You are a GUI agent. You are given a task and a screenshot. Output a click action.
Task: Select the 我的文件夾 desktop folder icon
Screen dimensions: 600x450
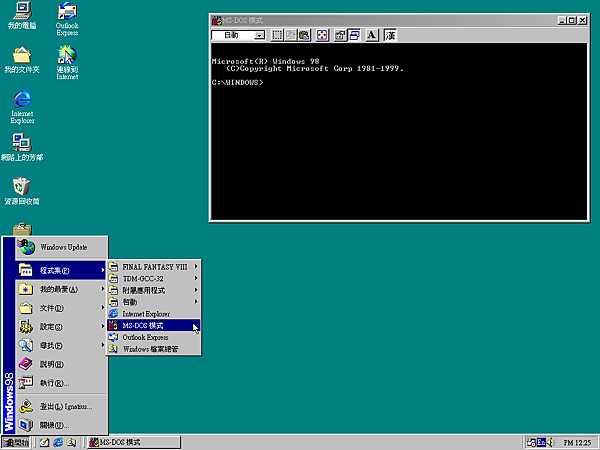coord(22,60)
